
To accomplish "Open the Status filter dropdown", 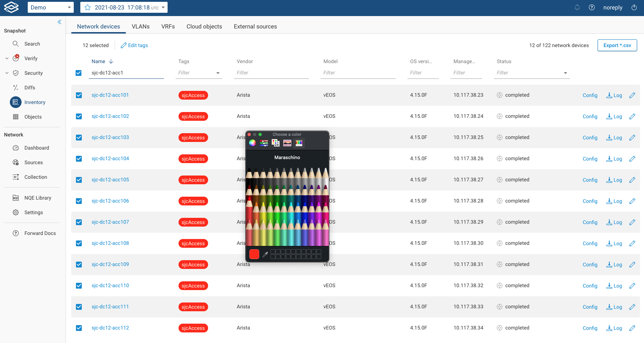I will pos(566,73).
